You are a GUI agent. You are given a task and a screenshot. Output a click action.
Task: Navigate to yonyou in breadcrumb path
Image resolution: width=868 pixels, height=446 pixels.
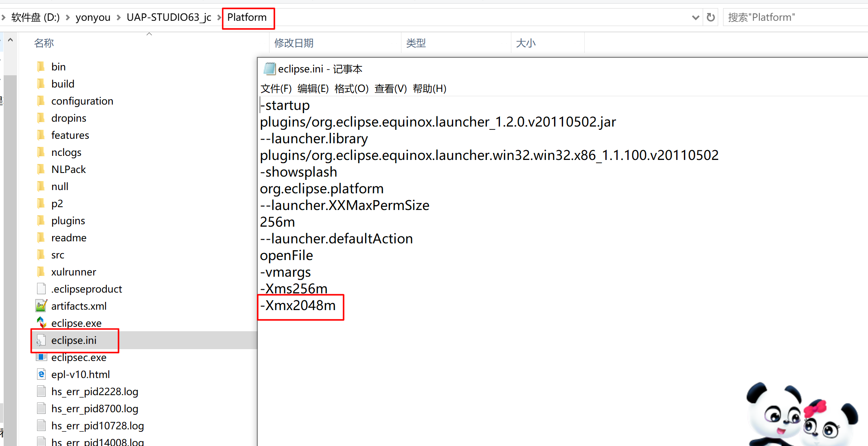[93, 17]
